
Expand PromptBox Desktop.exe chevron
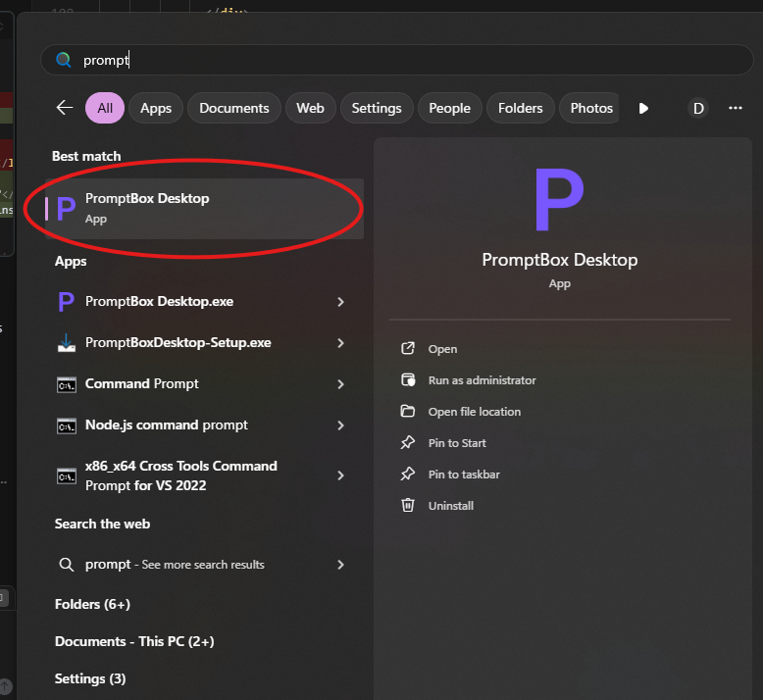340,302
